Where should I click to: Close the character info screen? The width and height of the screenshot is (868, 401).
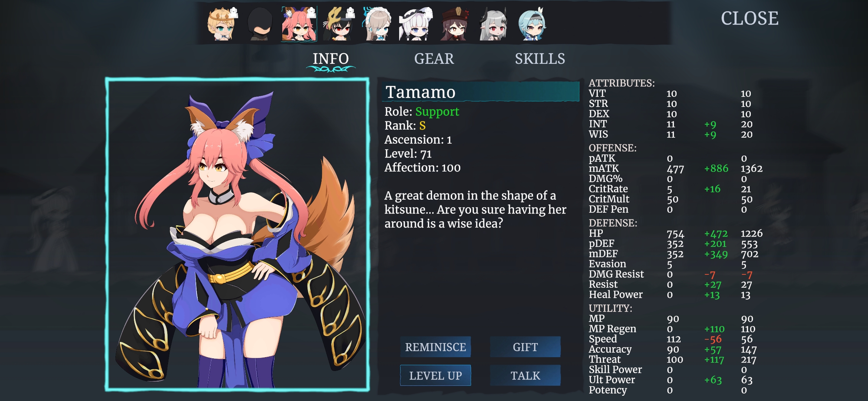point(749,18)
